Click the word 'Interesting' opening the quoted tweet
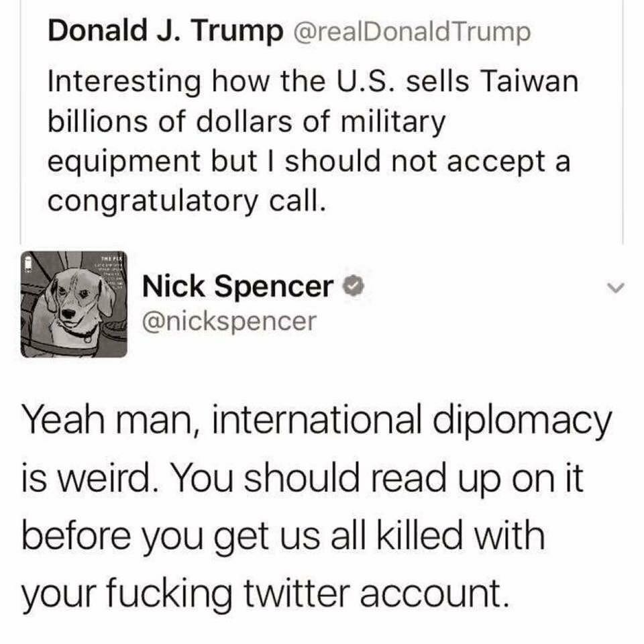The image size is (644, 644). 125,82
